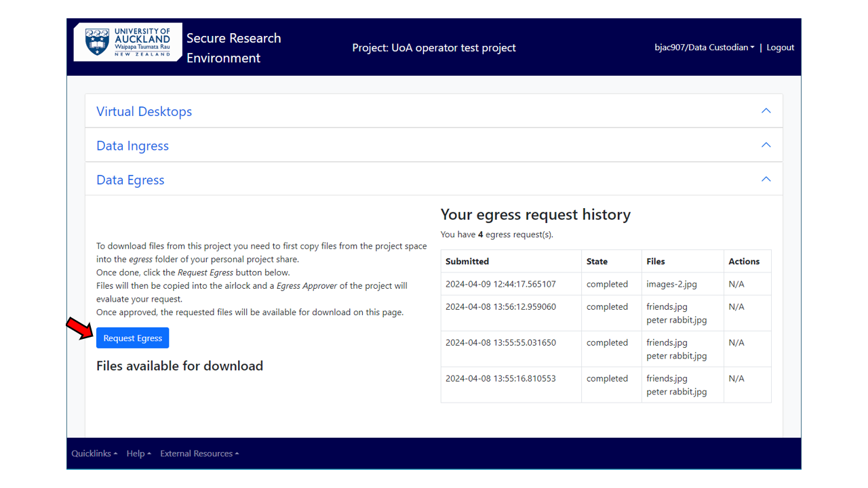The width and height of the screenshot is (868, 488).
Task: Open the Help footer menu
Action: click(x=139, y=453)
